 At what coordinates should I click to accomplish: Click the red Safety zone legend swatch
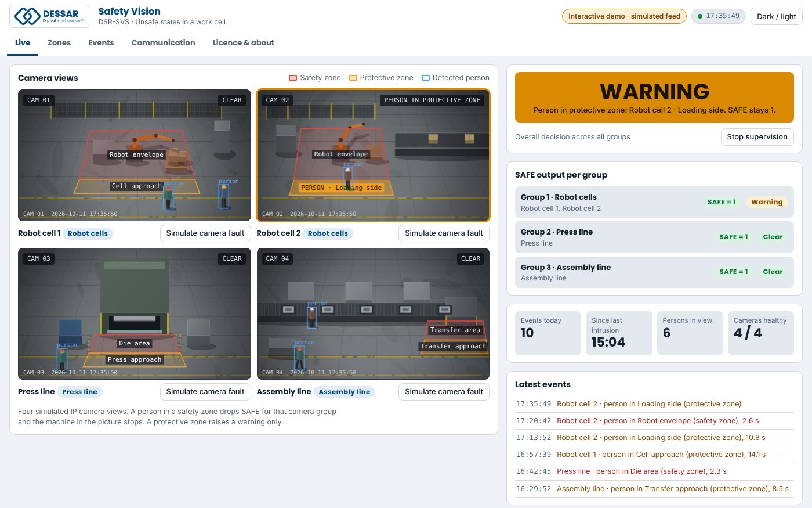point(293,78)
